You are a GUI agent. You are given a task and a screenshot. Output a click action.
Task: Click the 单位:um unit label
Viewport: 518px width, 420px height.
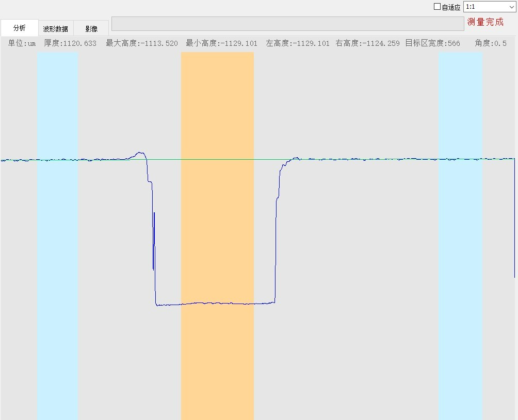(22, 43)
